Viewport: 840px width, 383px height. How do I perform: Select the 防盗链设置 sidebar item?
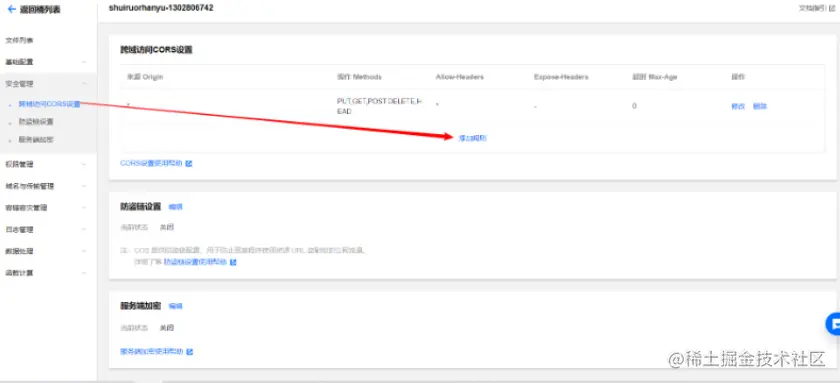(36, 122)
